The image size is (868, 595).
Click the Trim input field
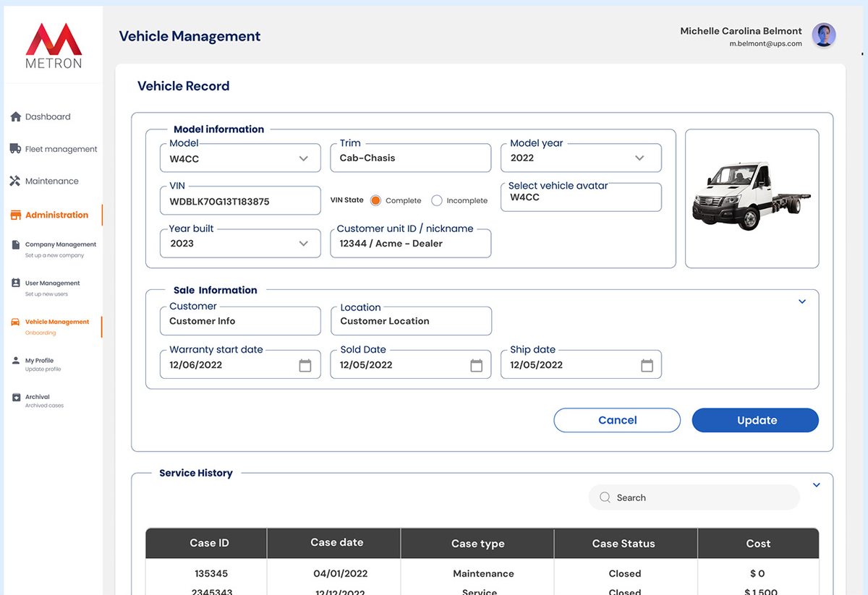click(411, 158)
